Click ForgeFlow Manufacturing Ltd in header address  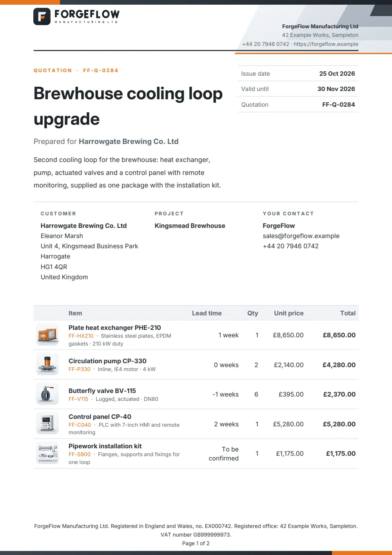pyautogui.click(x=320, y=26)
